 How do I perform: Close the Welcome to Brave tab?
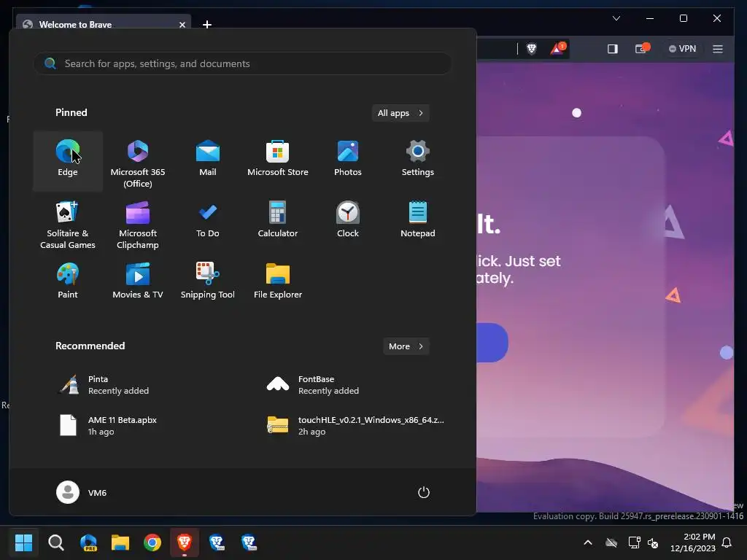182,24
